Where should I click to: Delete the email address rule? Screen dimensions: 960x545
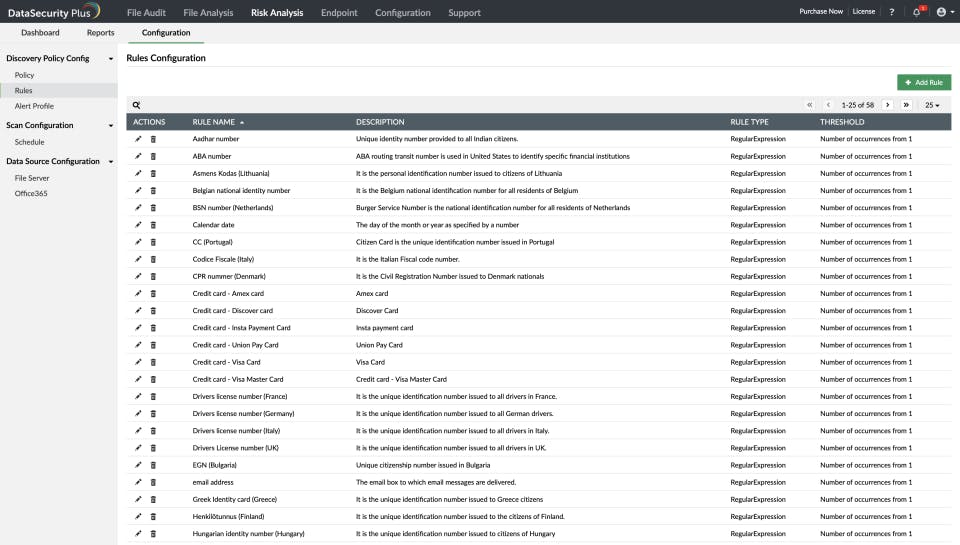(153, 482)
